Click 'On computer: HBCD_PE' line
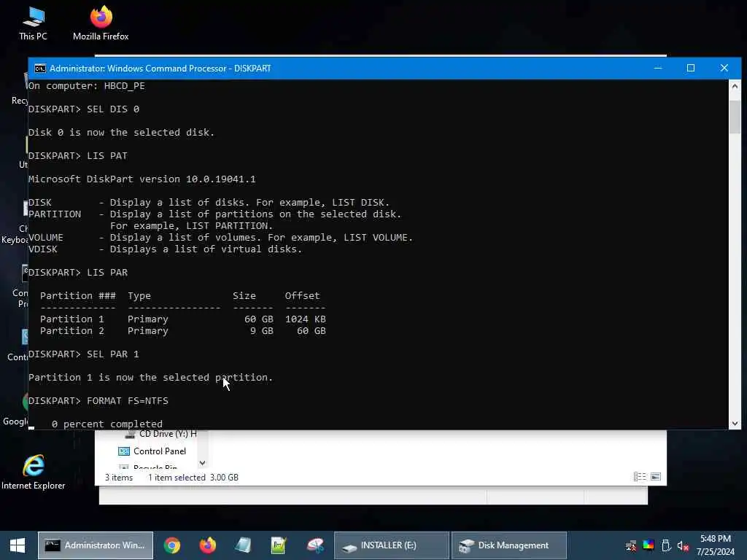Screen dimensions: 747x560 (87, 86)
